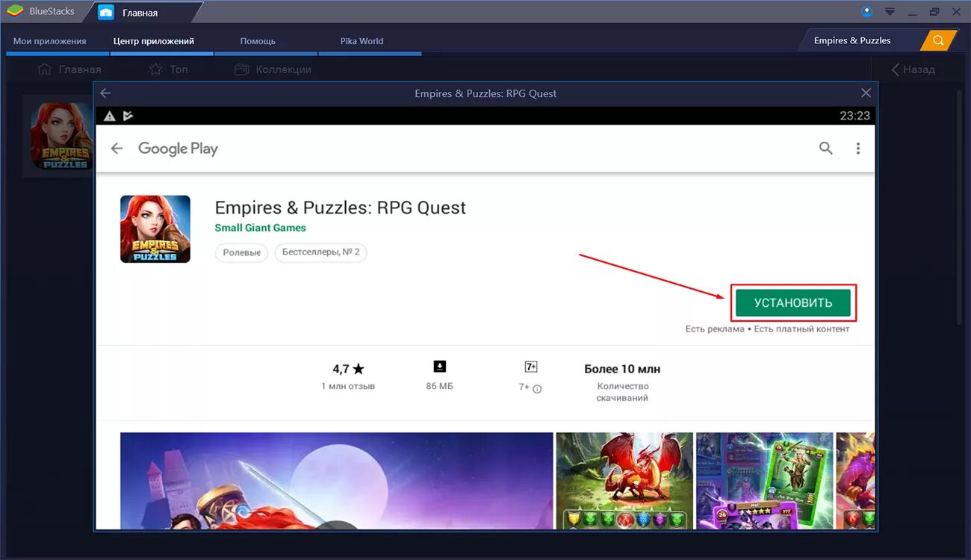Click the Более 10 млн downloads text
The image size is (971, 560).
(622, 369)
